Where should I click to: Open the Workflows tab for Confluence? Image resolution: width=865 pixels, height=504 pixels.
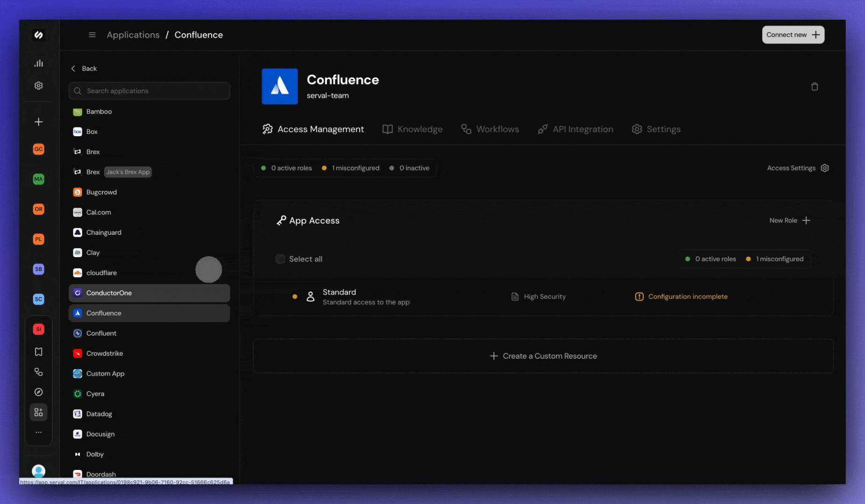pos(490,129)
